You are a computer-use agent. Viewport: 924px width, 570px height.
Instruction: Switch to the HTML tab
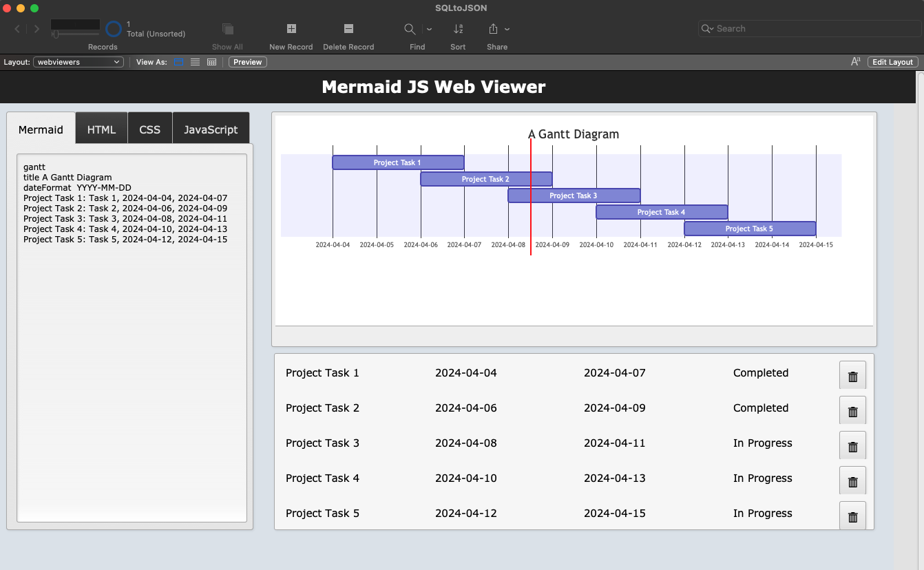[x=101, y=129]
